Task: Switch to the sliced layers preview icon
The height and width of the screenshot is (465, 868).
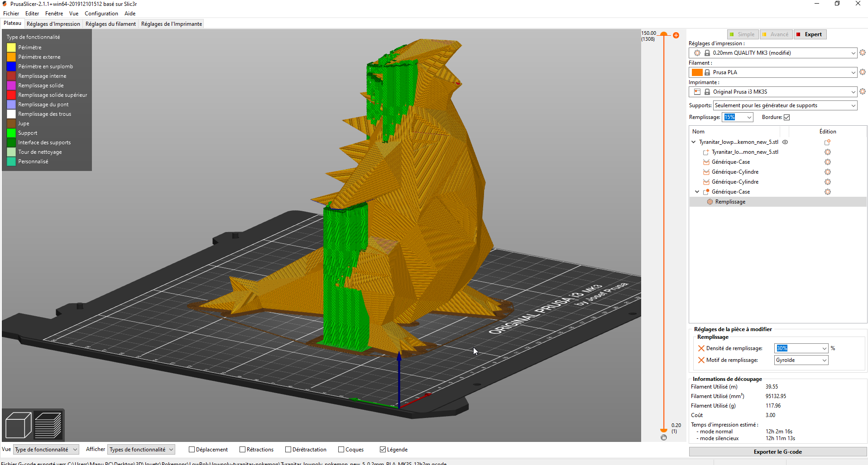Action: pyautogui.click(x=48, y=425)
